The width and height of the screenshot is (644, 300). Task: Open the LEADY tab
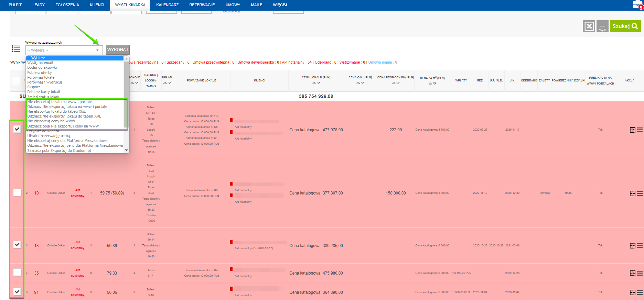tap(39, 5)
